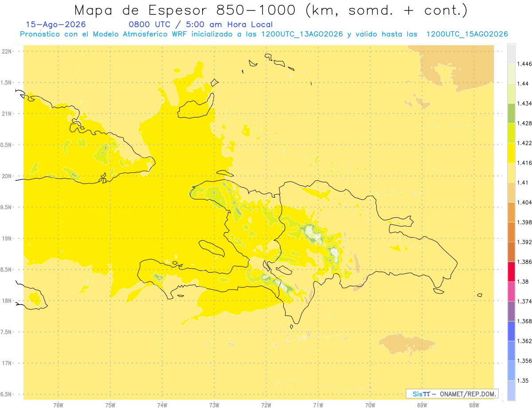Click the initialization stamp '1200UTC_13AGO2026'

point(302,34)
